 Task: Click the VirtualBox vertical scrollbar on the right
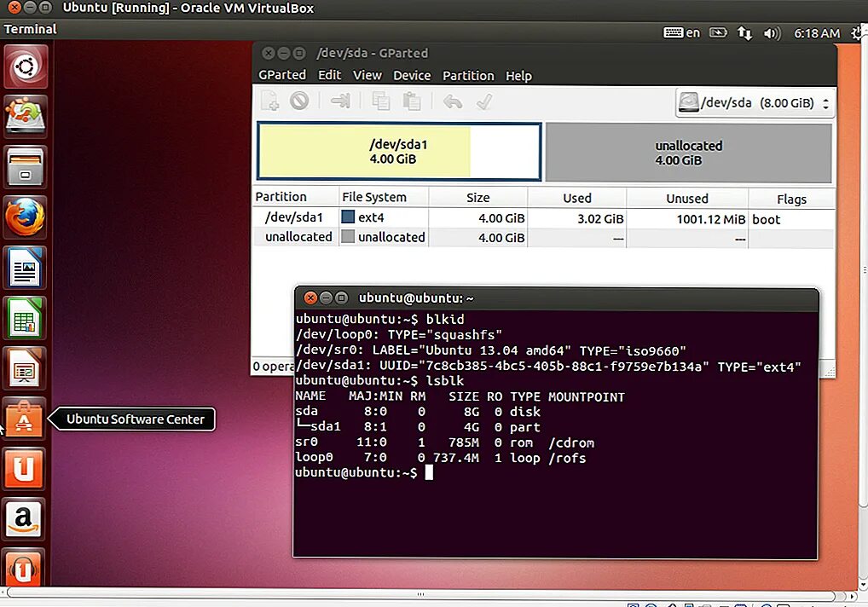tap(864, 272)
